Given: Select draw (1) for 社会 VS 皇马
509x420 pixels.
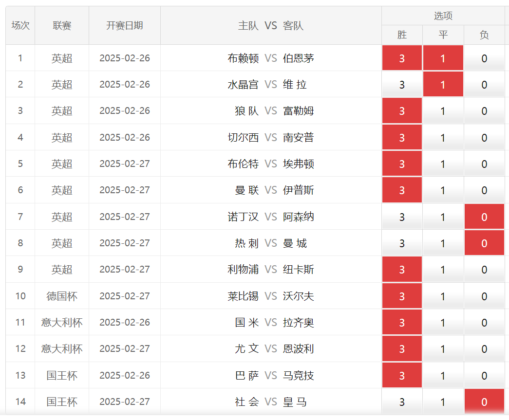Looking at the screenshot, I should [443, 402].
